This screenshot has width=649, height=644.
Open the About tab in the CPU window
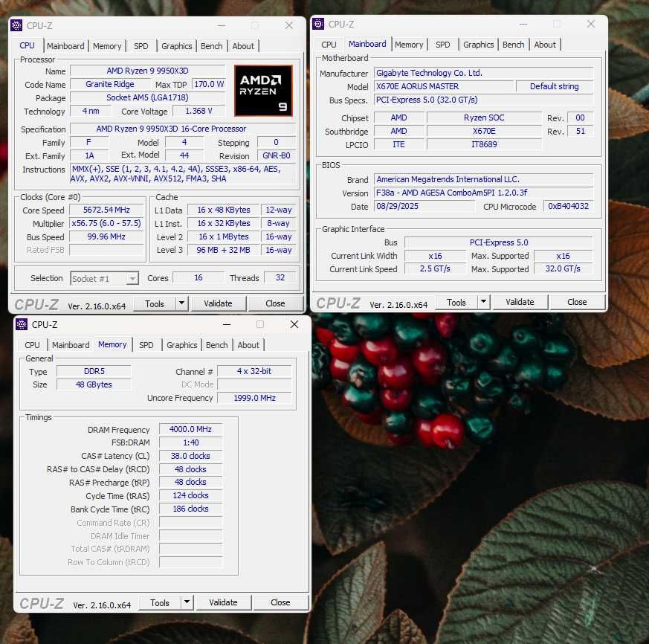click(243, 46)
